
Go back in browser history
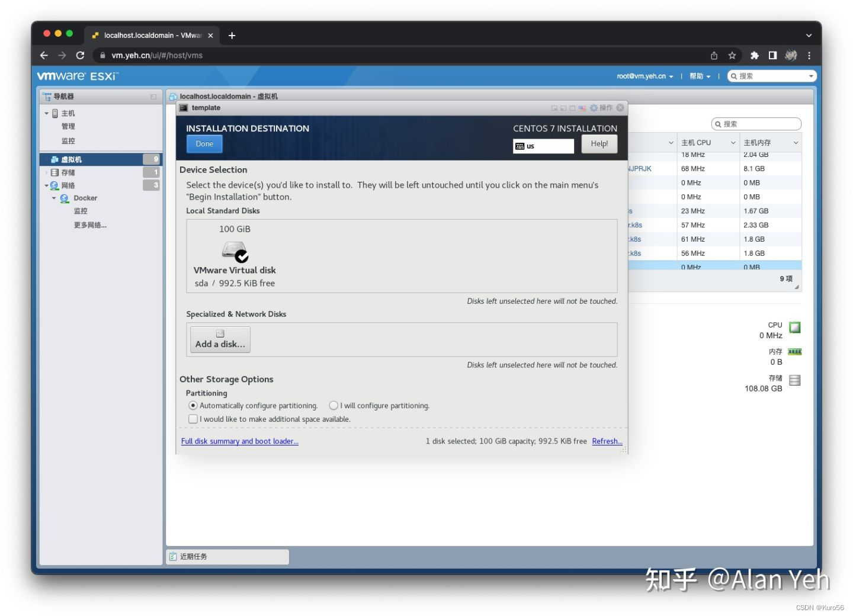[x=44, y=55]
